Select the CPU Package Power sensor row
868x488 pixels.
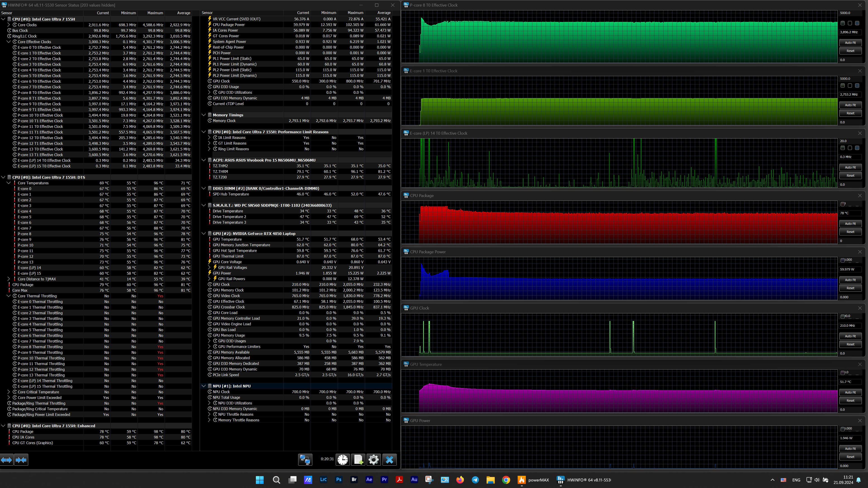coord(229,25)
